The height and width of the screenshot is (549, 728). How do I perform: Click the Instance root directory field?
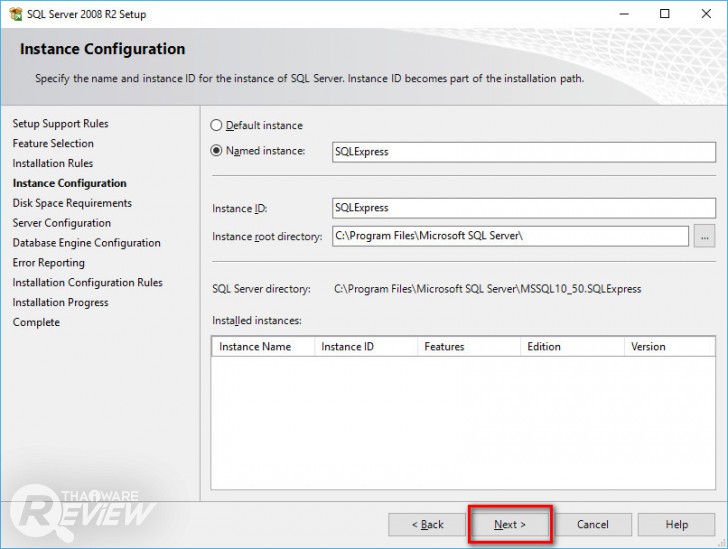click(510, 236)
